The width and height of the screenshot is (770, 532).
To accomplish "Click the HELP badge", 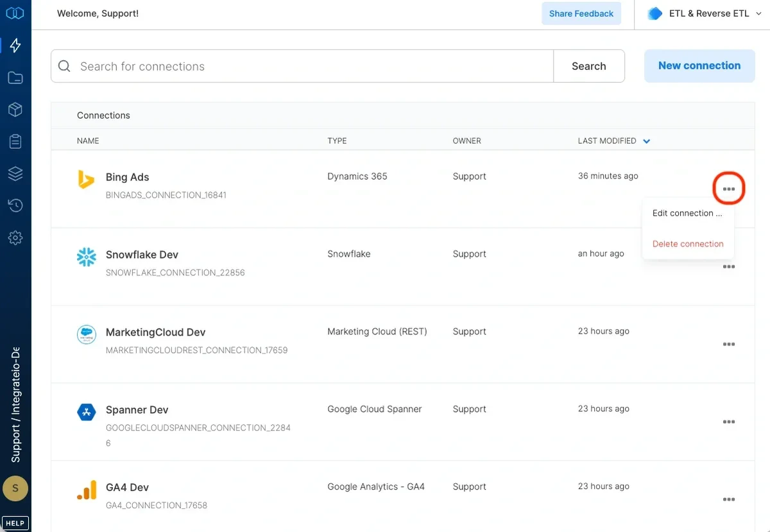I will [15, 523].
